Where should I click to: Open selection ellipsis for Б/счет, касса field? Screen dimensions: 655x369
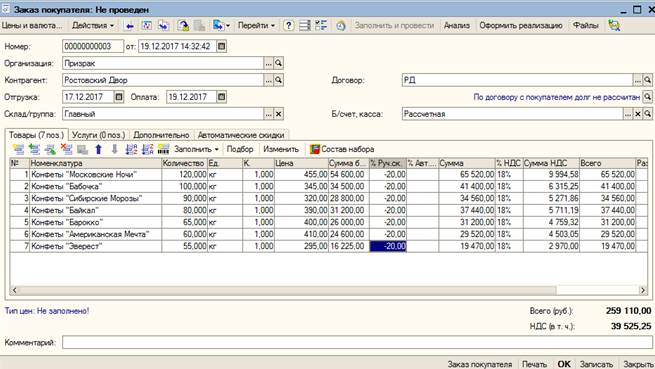pyautogui.click(x=628, y=114)
